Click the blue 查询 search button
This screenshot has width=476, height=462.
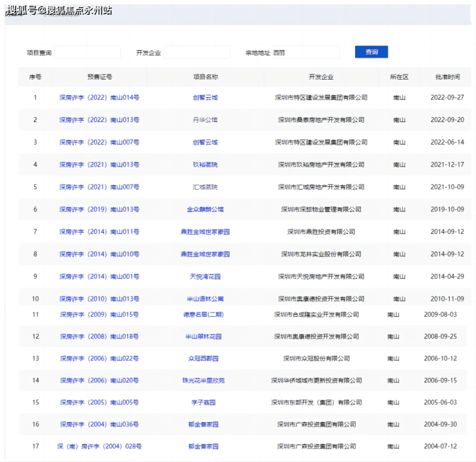(371, 52)
